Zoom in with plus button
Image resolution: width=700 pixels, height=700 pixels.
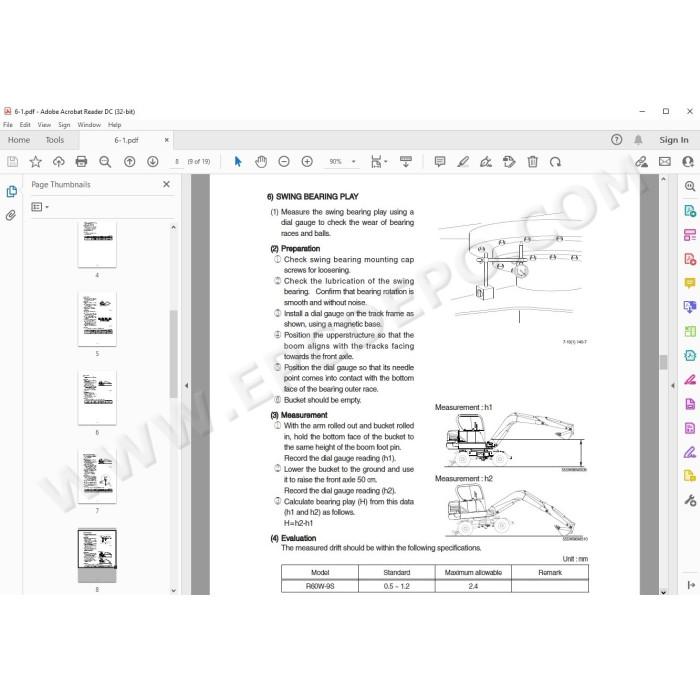click(307, 162)
